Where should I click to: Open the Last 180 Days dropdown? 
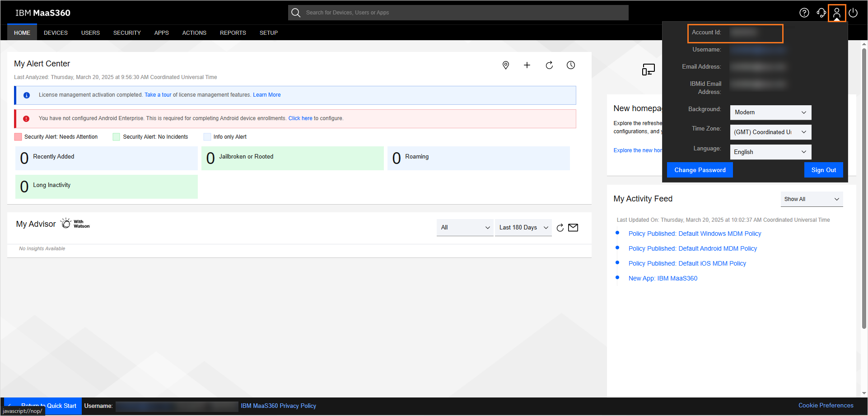[x=523, y=228]
